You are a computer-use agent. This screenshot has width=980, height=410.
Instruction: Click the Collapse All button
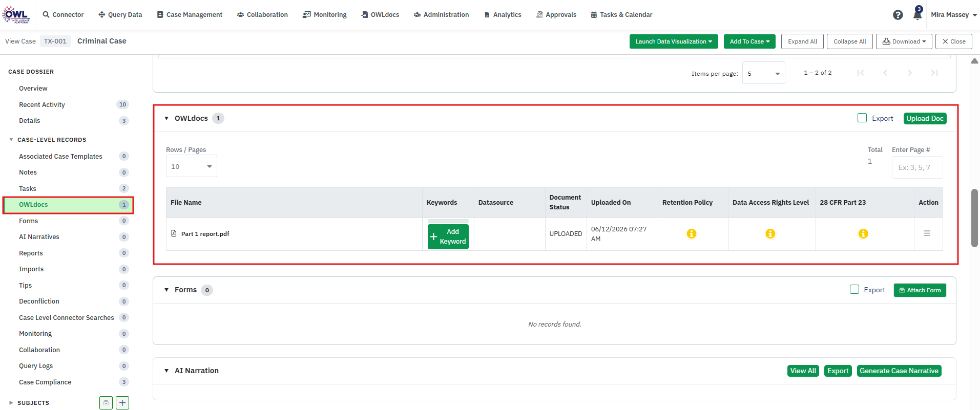click(x=849, y=41)
